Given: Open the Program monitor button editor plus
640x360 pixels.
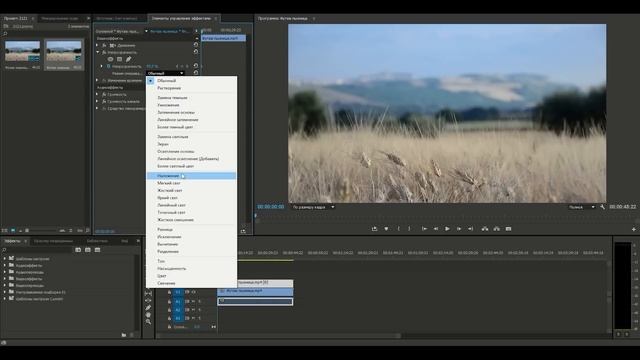Looking at the screenshot, I should coord(633,229).
